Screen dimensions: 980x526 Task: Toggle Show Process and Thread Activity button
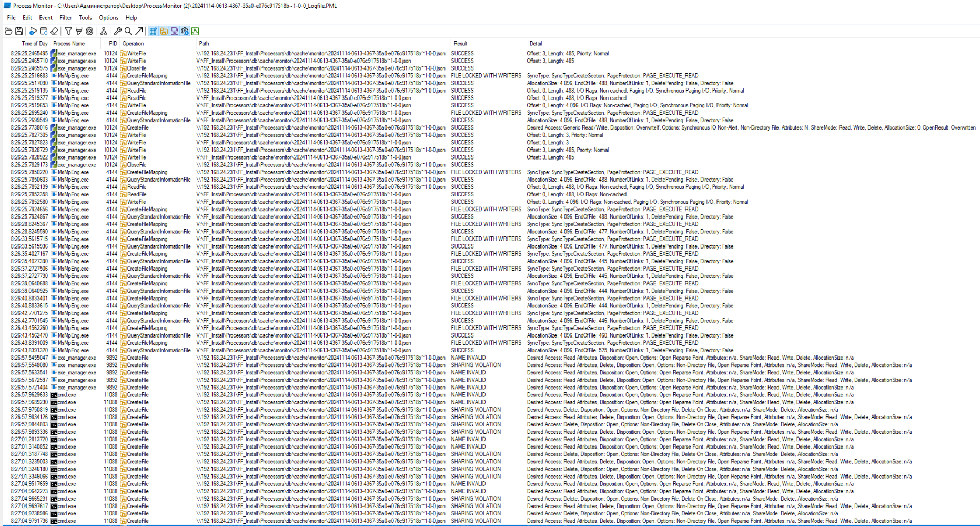[x=185, y=31]
